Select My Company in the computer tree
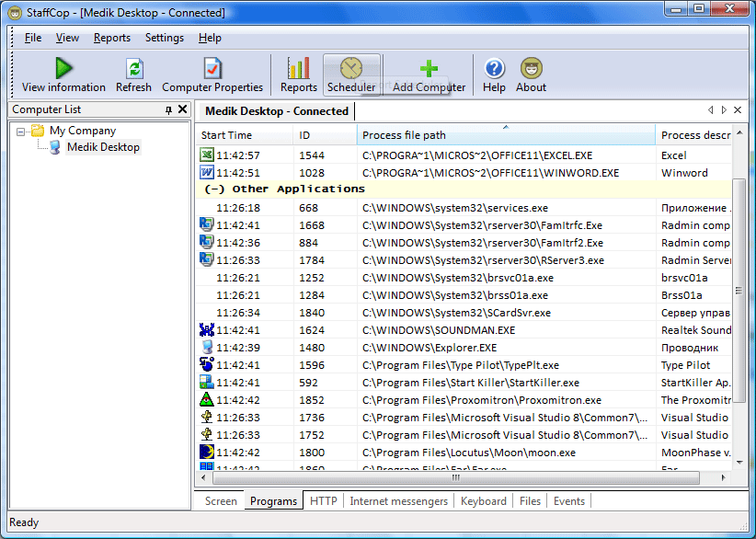The image size is (756, 539). click(x=83, y=131)
